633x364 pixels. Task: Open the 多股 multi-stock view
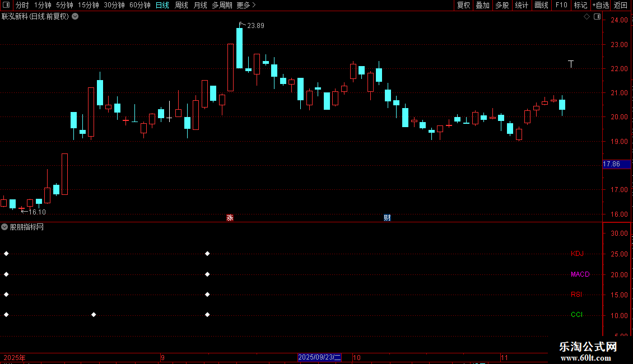(x=502, y=5)
